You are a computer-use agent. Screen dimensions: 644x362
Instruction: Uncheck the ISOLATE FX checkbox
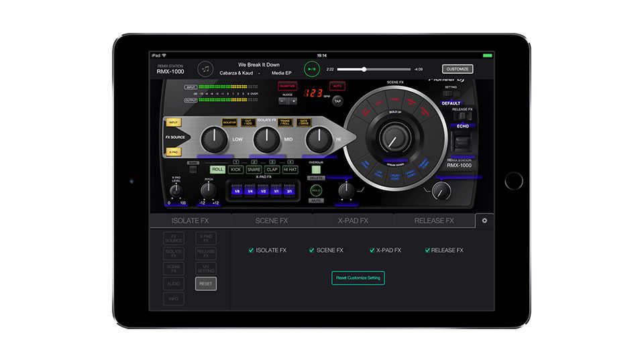click(x=252, y=250)
